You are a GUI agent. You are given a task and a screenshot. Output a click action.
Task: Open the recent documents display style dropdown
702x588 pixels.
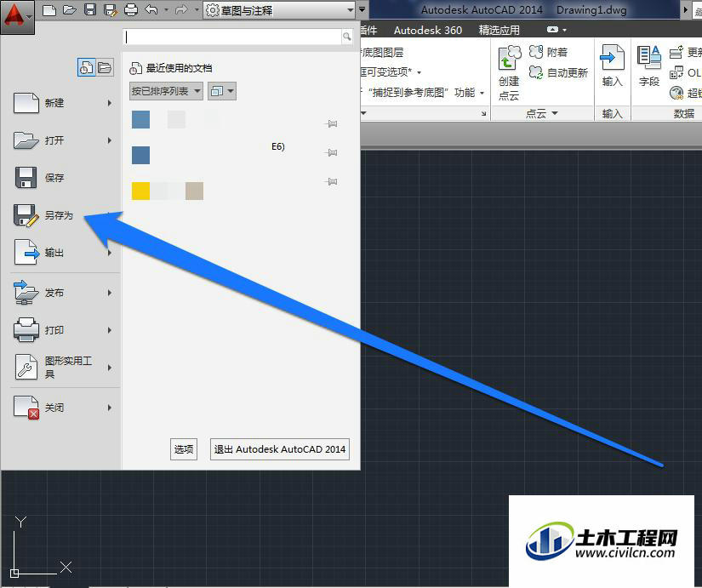pos(221,91)
